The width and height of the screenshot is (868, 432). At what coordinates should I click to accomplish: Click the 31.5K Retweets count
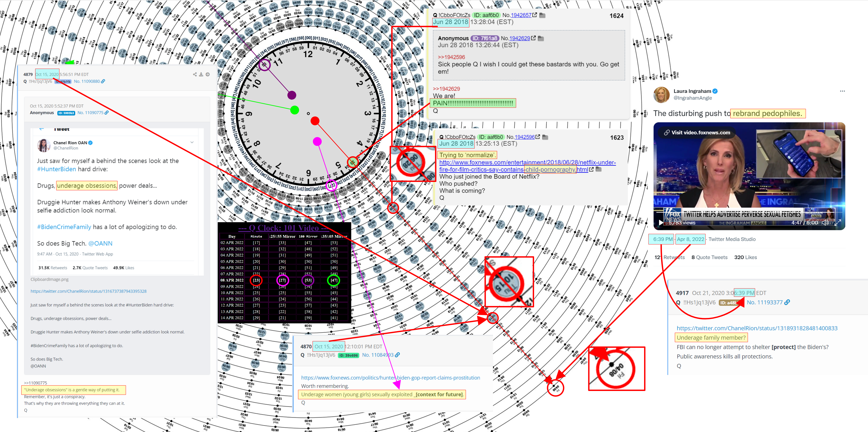(53, 268)
